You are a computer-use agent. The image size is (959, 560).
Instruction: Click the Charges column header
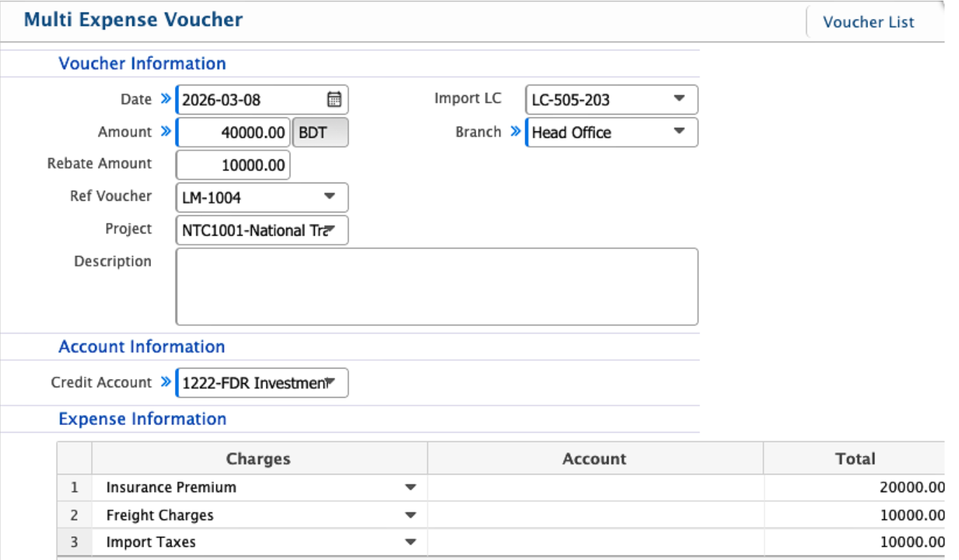258,459
